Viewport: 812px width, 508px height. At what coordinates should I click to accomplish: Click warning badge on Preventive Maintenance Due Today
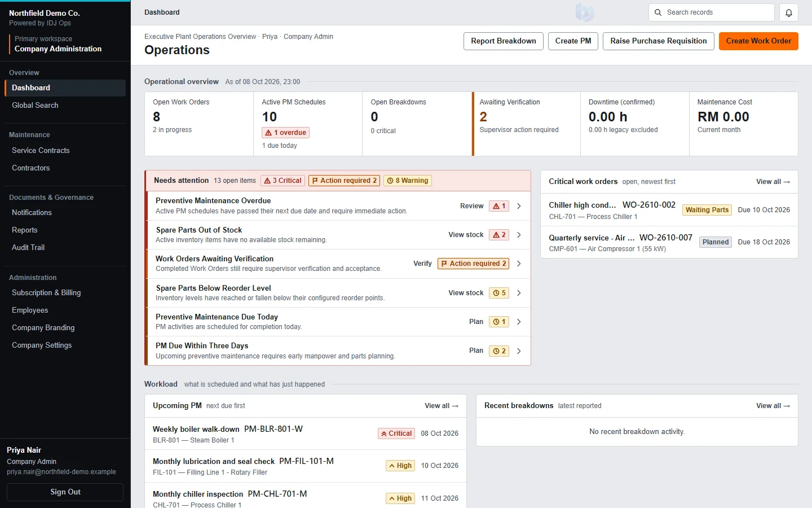[x=499, y=322]
